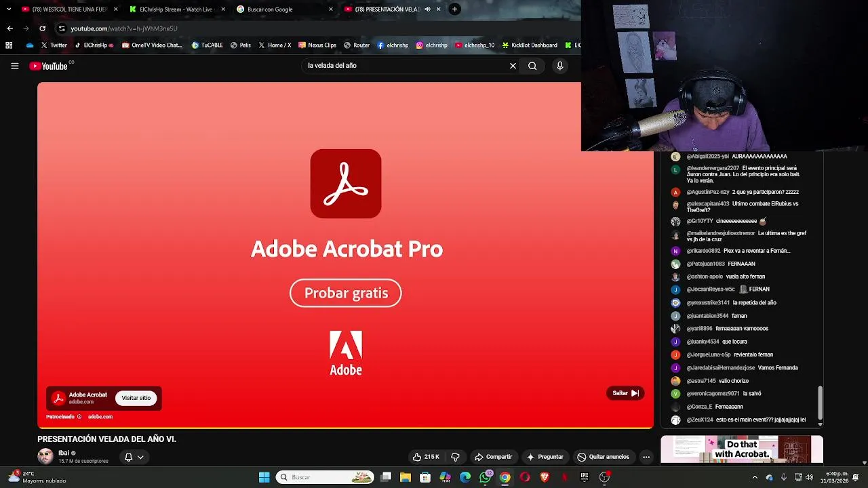The width and height of the screenshot is (868, 488).
Task: Open the OmeTV Video Chat bookmark
Action: click(152, 45)
